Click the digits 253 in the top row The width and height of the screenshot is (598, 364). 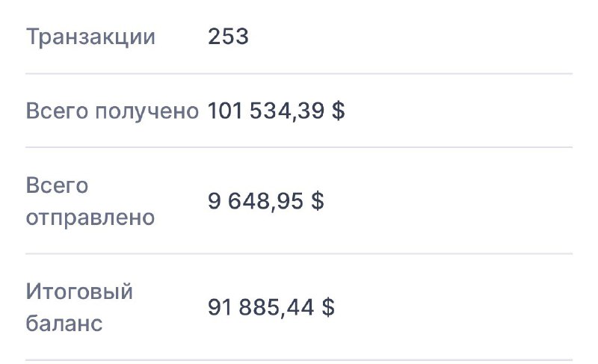point(228,37)
